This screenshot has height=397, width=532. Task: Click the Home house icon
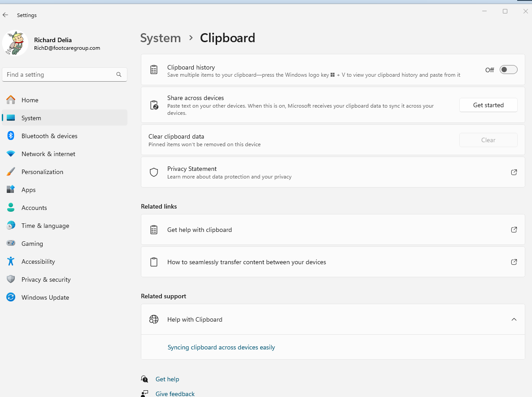tap(11, 100)
